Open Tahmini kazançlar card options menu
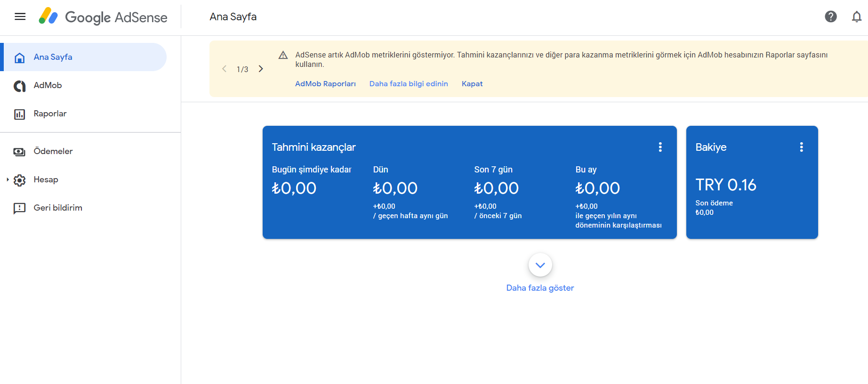The width and height of the screenshot is (868, 384). (x=660, y=147)
